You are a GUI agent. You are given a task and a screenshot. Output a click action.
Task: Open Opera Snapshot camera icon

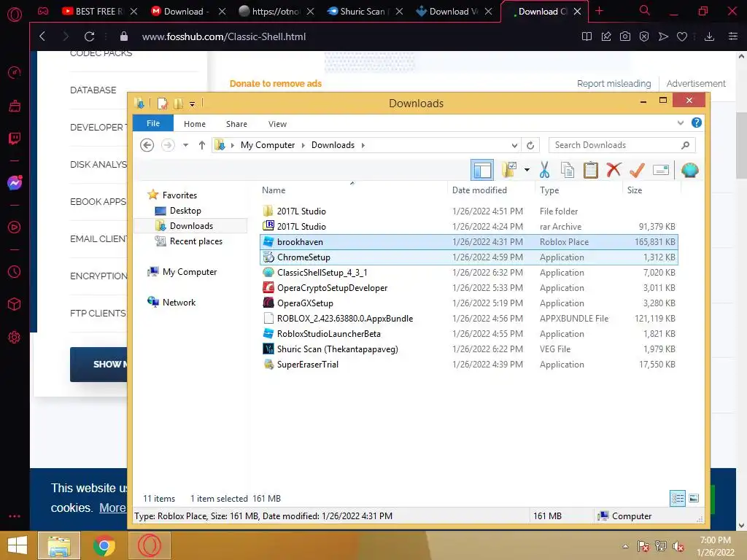coord(625,36)
